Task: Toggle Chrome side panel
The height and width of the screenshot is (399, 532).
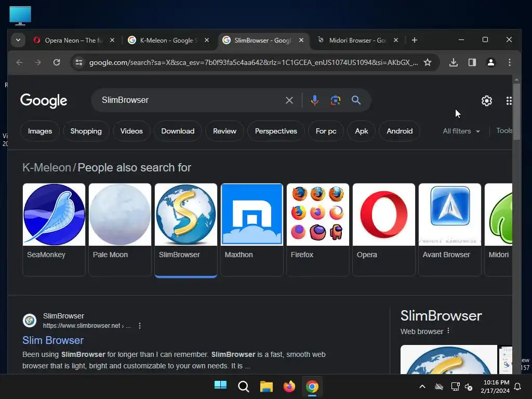Action: [472, 62]
